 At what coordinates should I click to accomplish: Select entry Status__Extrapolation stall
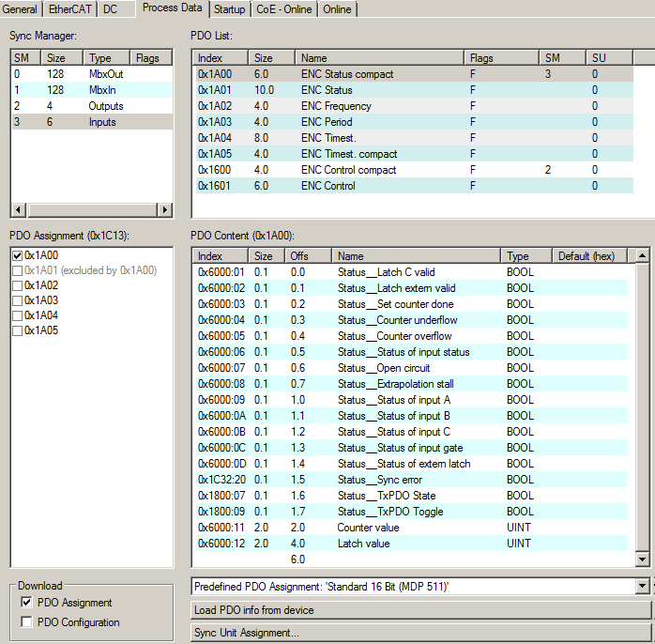tap(412, 384)
